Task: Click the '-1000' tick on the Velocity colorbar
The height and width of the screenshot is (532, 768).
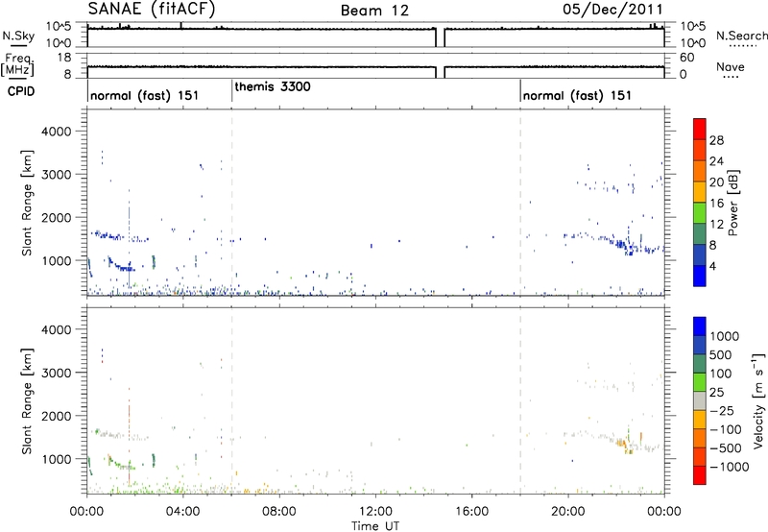Action: [730, 467]
